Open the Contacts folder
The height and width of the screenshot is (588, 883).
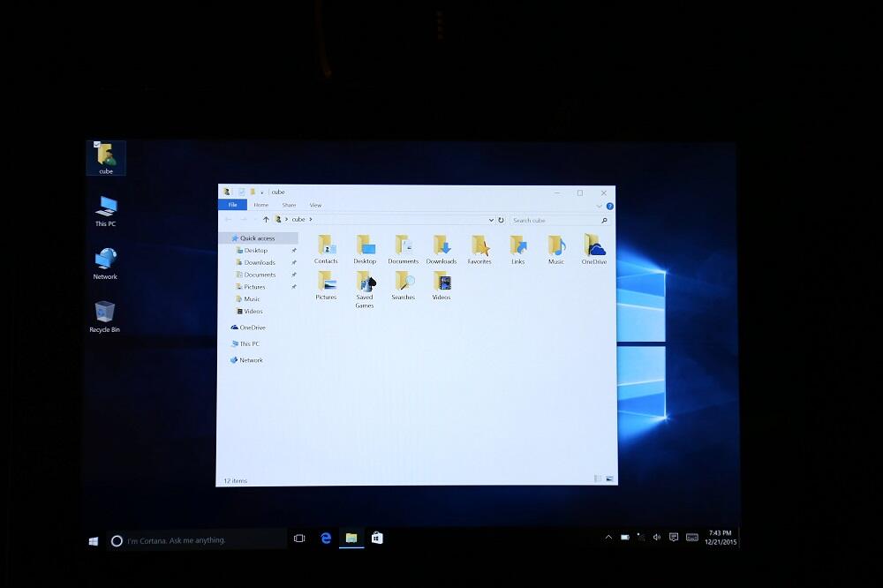pyautogui.click(x=326, y=246)
